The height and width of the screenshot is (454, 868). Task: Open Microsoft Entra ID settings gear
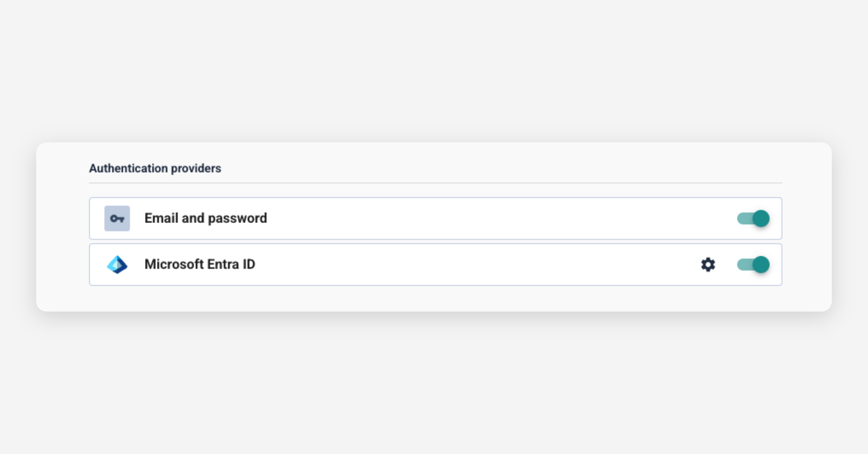(x=708, y=265)
